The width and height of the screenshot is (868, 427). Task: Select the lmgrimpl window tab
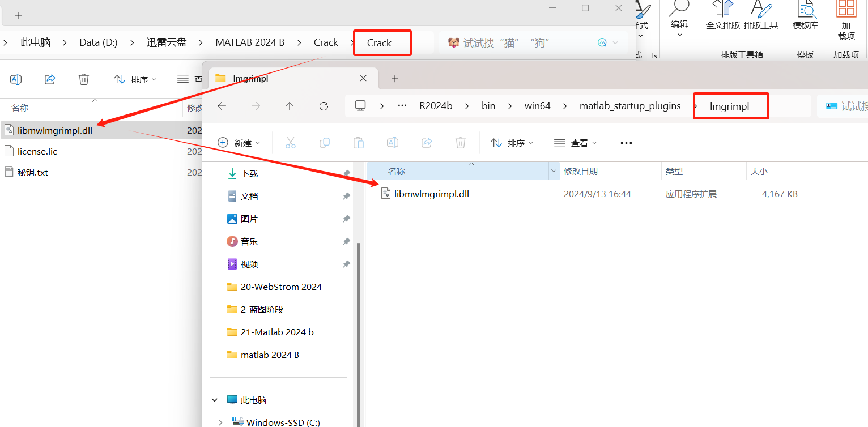(x=293, y=78)
